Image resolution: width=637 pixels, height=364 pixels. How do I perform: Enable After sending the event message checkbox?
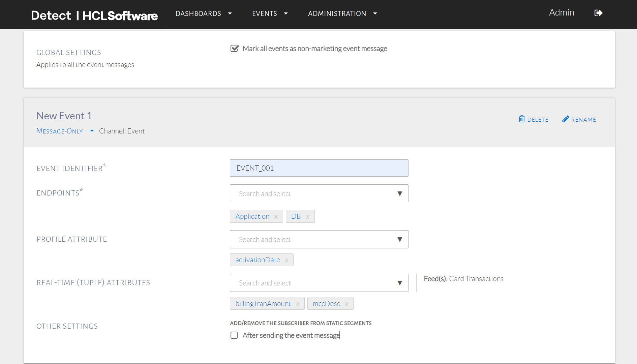coord(234,335)
